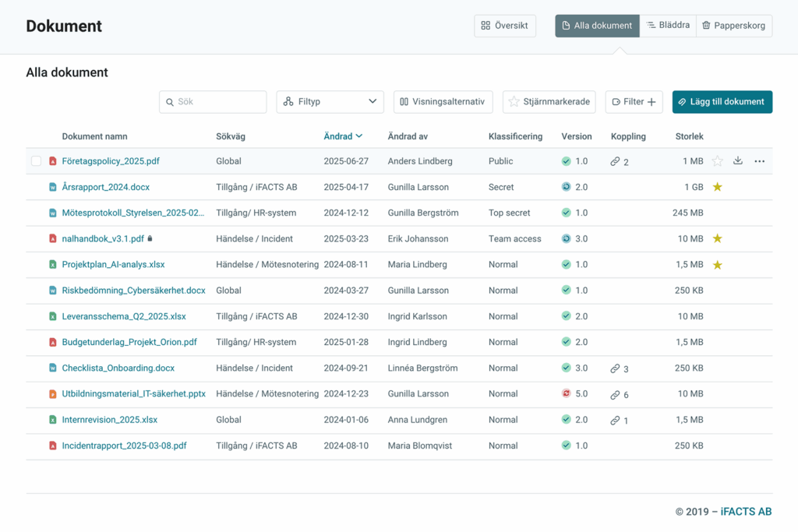Image resolution: width=798 pixels, height=532 pixels.
Task: Click the link icon on Utbildningsmaterial_IT-säkerhet.pptx row
Action: (x=615, y=394)
